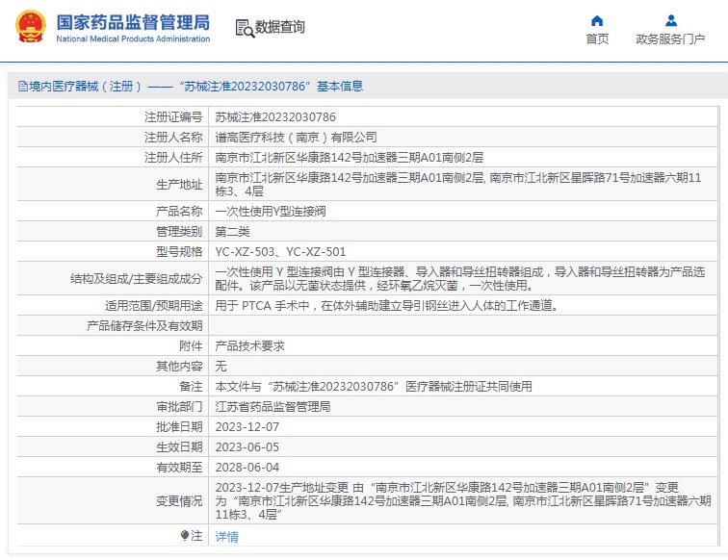This screenshot has width=728, height=560.
Task: Click the 管理类别 label
Action: 179,232
